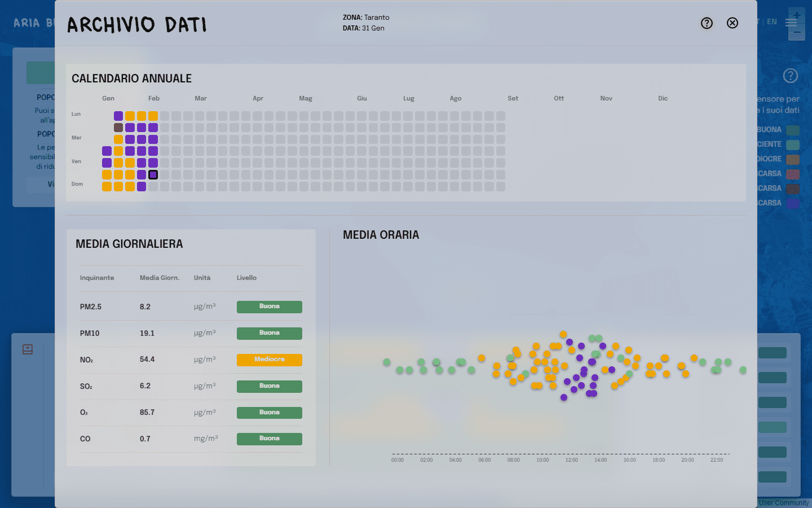Click the Buona badge in the O₃ row
812x508 pixels.
pyautogui.click(x=270, y=413)
